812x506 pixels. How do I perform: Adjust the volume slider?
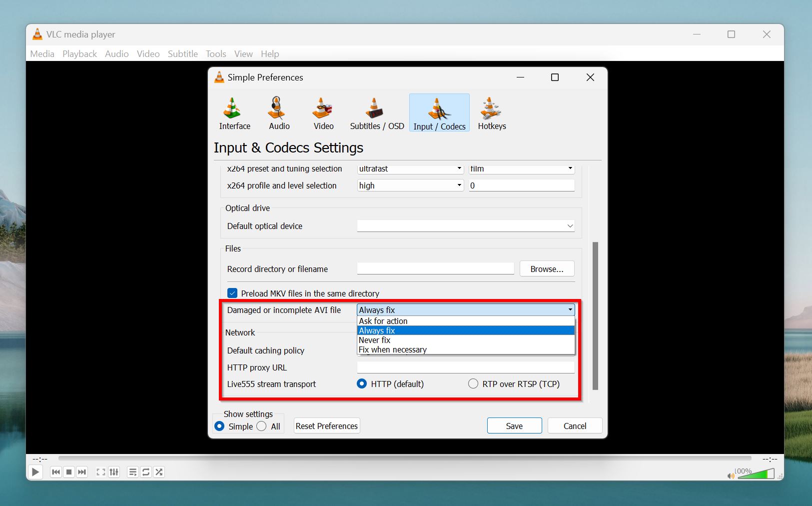coord(756,473)
